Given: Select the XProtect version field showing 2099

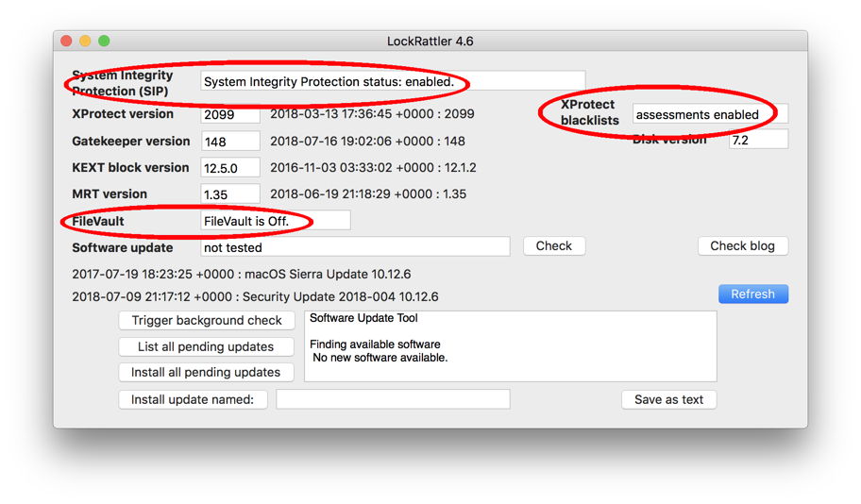Looking at the screenshot, I should click(230, 114).
